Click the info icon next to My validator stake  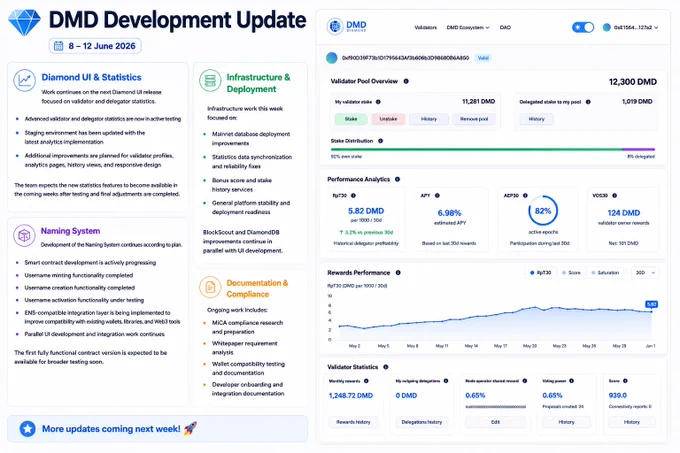click(378, 102)
